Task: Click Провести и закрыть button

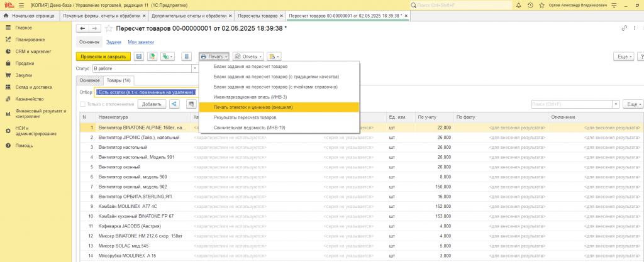Action: (x=104, y=57)
